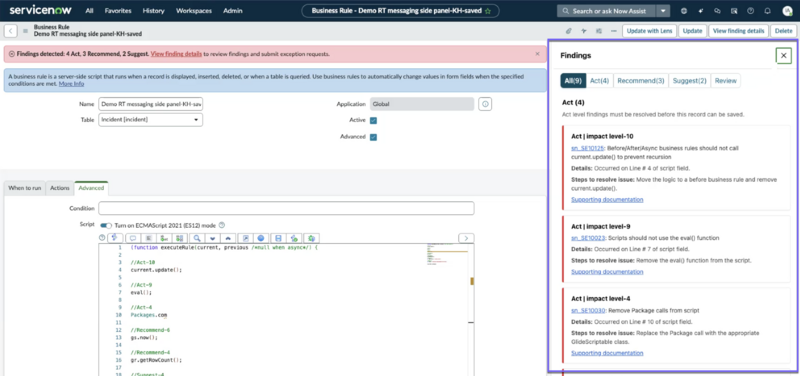The height and width of the screenshot is (376, 800).
Task: Open the Favorites menu
Action: (118, 11)
